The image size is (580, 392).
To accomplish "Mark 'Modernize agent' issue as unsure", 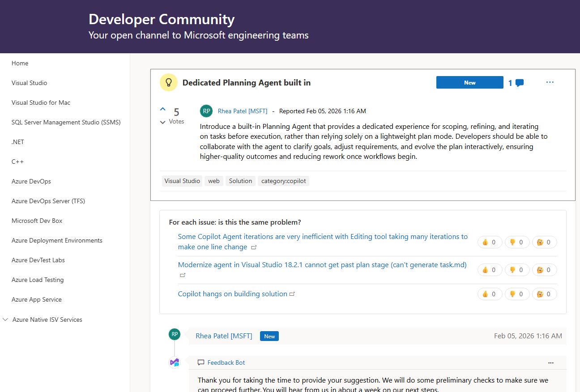I will point(545,270).
